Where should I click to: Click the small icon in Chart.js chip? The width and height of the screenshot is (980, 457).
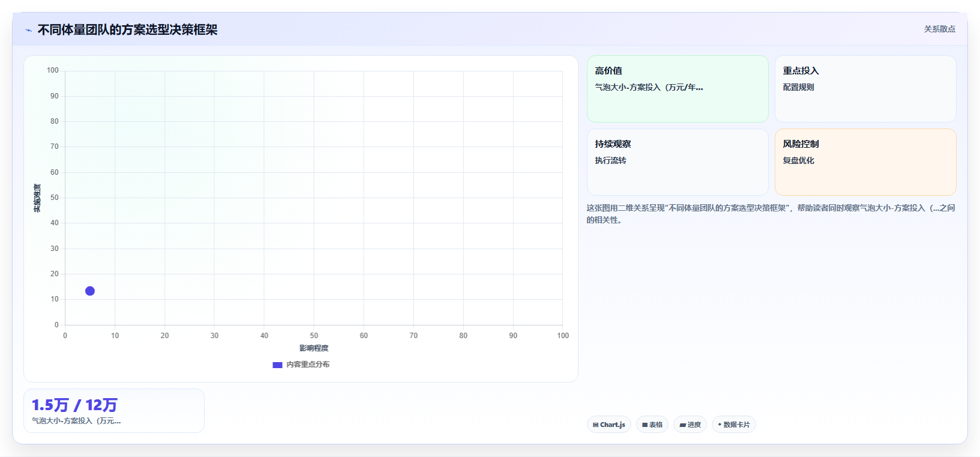point(595,425)
